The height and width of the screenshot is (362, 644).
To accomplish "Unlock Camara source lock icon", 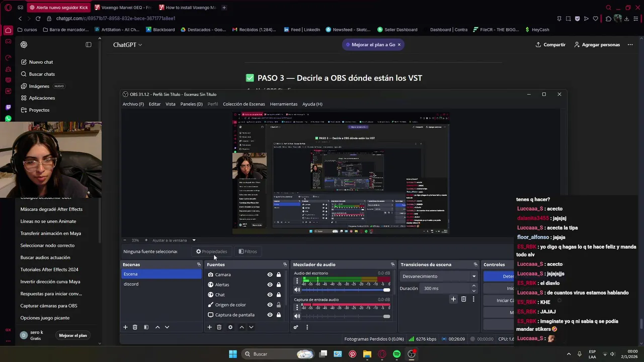I will [x=279, y=275].
